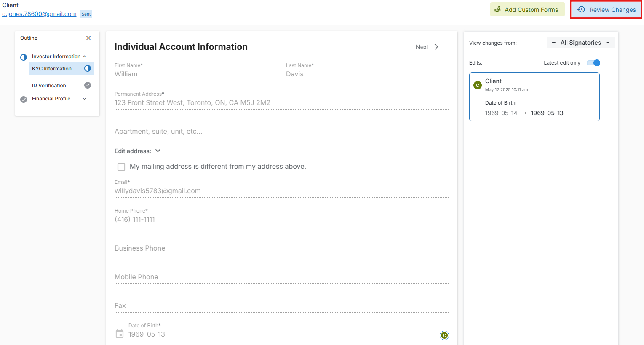Viewport: 644px width, 345px height.
Task: Open the All Signatories dropdown
Action: 581,43
